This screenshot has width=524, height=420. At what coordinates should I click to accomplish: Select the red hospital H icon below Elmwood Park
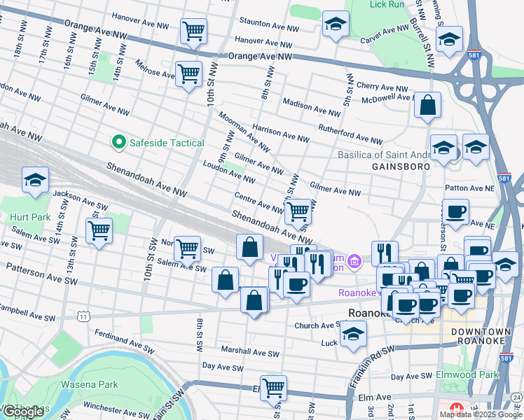(x=455, y=409)
